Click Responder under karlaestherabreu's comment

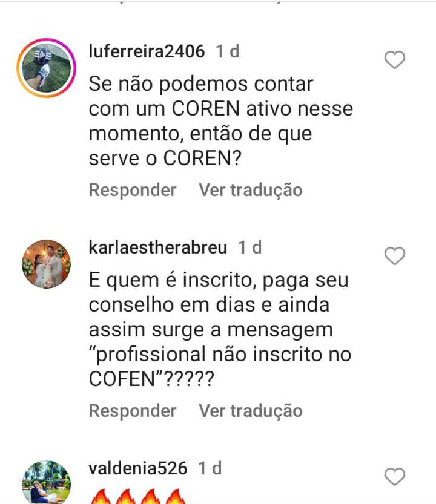coord(133,410)
